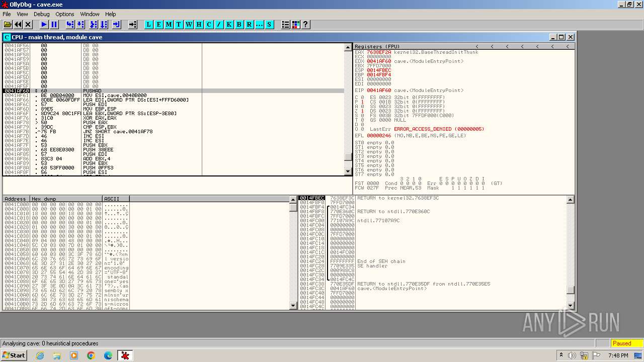This screenshot has height=362, width=644.
Task: Click down arrow of stack pane scrollbar
Action: (570, 306)
